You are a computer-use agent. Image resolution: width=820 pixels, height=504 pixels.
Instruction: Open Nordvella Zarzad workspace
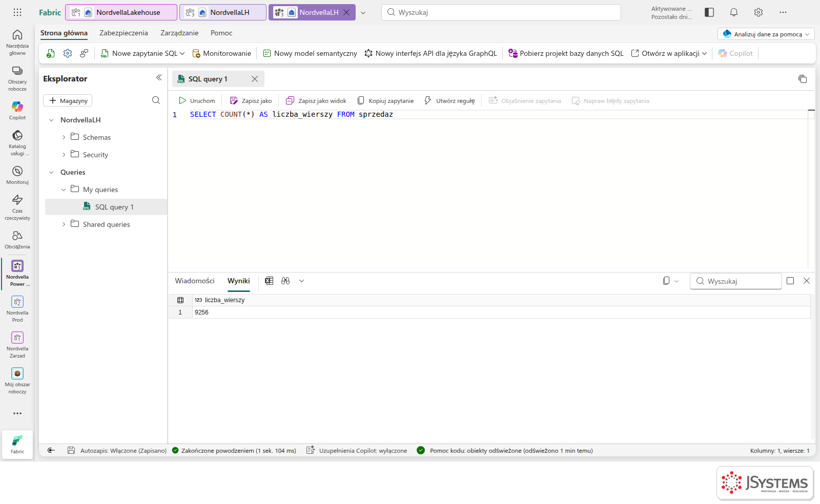17,344
